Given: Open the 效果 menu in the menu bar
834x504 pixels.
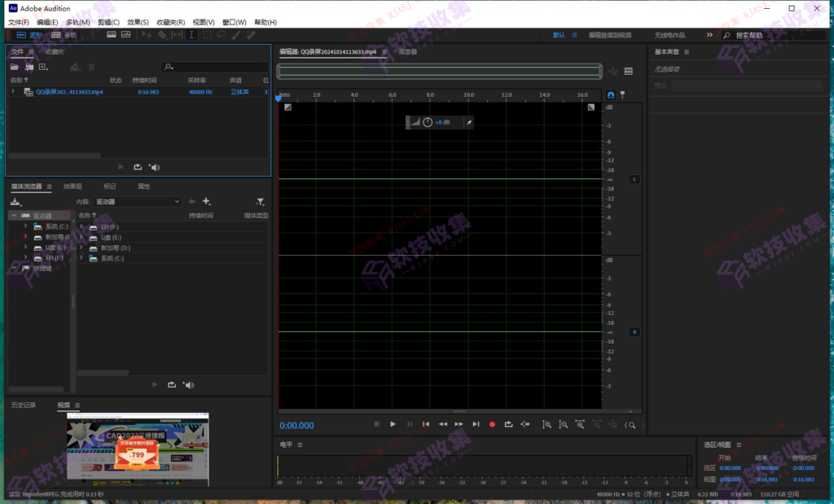Looking at the screenshot, I should coord(137,21).
